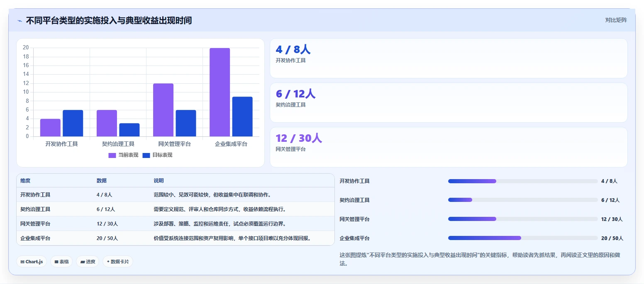This screenshot has height=284, width=644.
Task: Select the 进度 tag label
Action: [90, 262]
